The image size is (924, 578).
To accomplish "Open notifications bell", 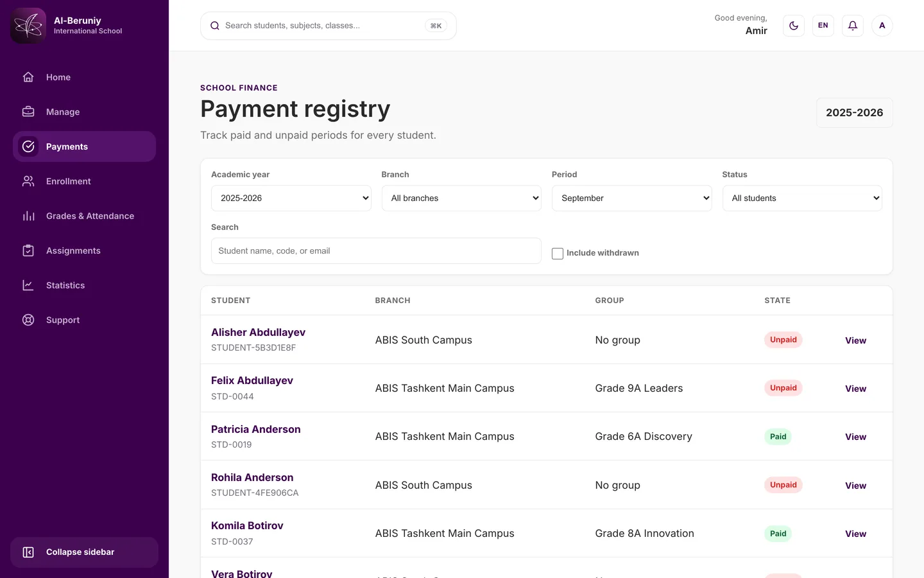I will coord(853,26).
